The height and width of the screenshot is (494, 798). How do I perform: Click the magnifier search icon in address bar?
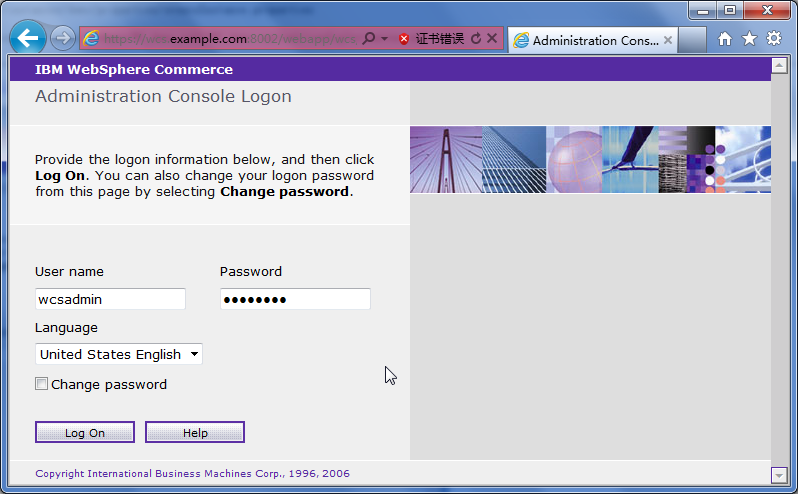368,38
